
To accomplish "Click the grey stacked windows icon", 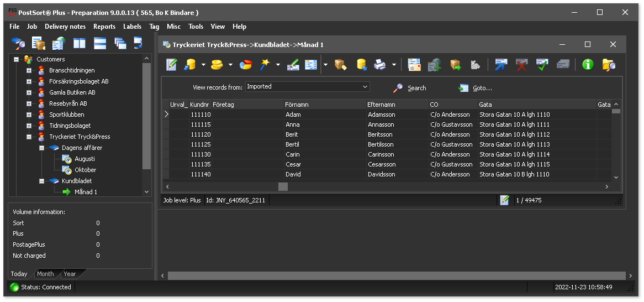I will (563, 64).
